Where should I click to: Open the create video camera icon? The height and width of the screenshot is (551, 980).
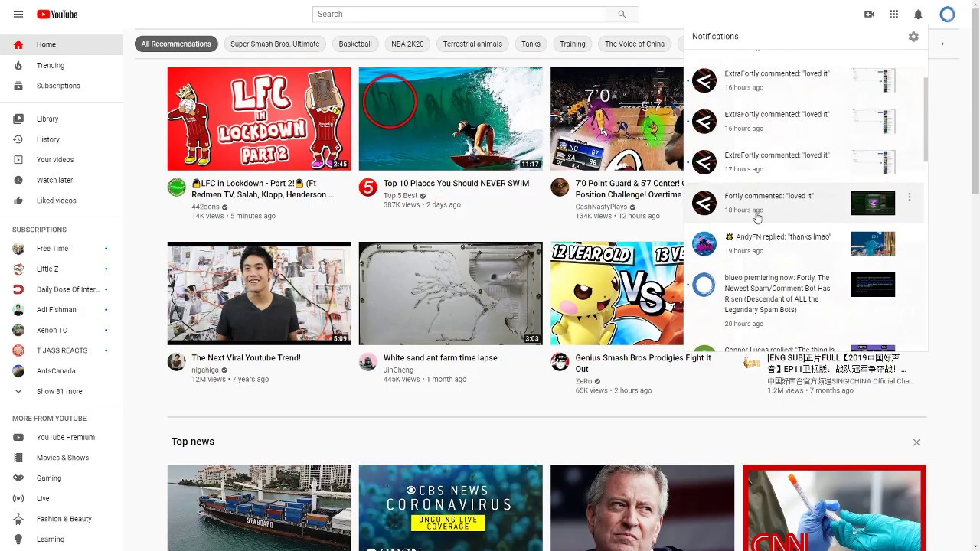coord(869,15)
